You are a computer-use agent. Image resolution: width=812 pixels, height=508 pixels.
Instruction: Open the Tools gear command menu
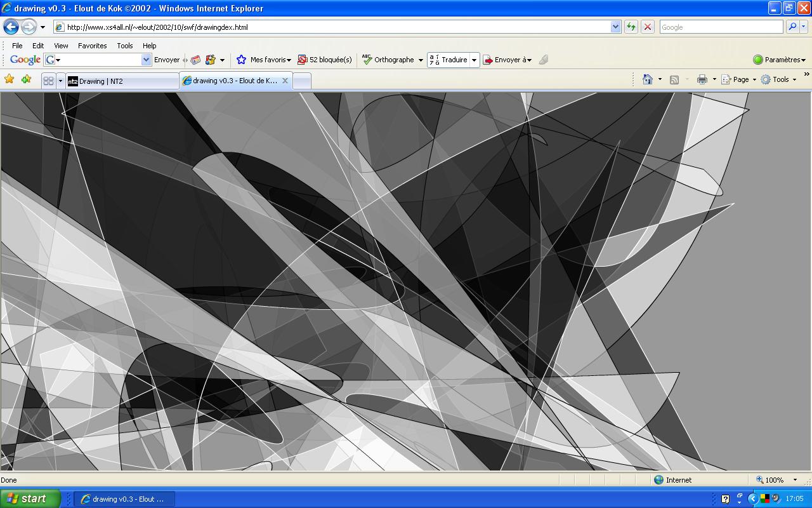point(778,79)
